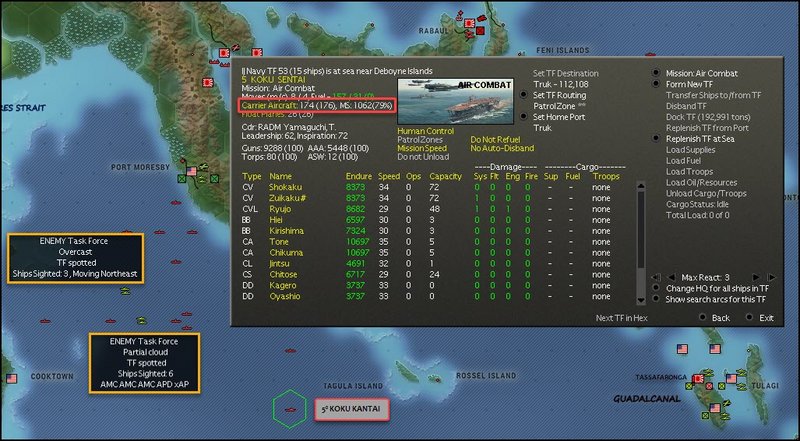Toggle Do not Unload option
This screenshot has width=800, height=441.
[x=423, y=157]
